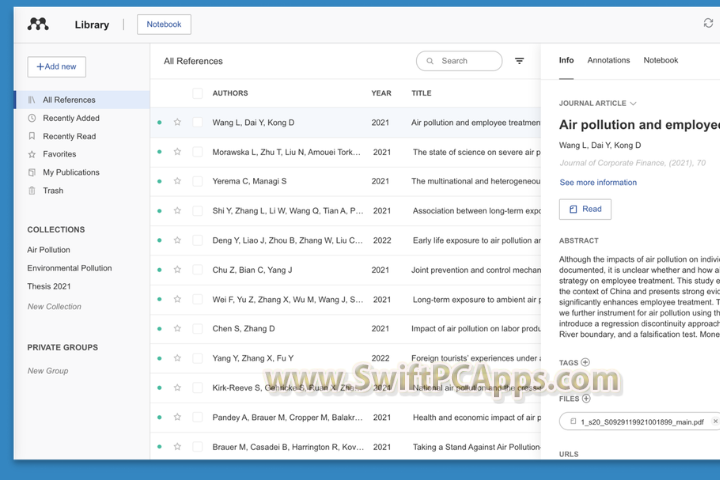Check the Chen S, Zhang D checkbox
The width and height of the screenshot is (720, 480).
coord(197,328)
